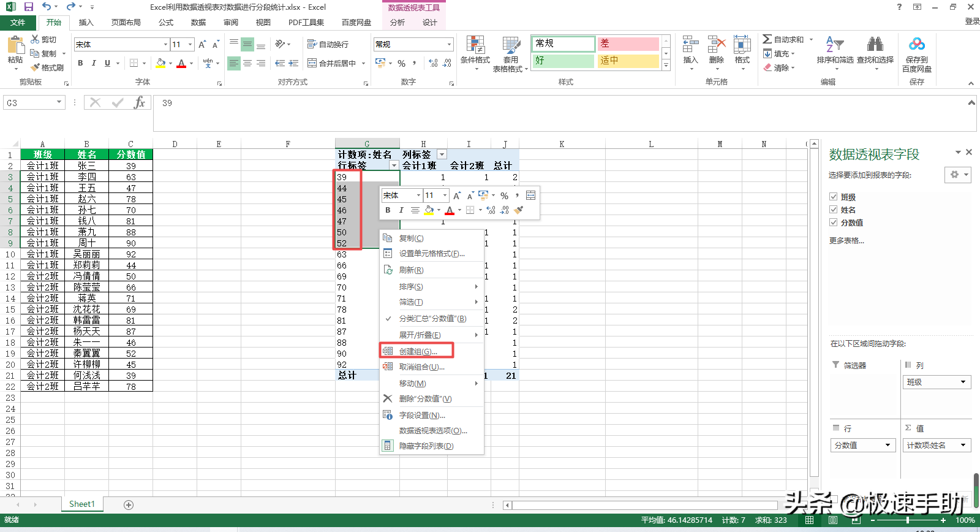This screenshot has width=980, height=532.
Task: Open the ribbon font size dropdown
Action: pos(190,44)
